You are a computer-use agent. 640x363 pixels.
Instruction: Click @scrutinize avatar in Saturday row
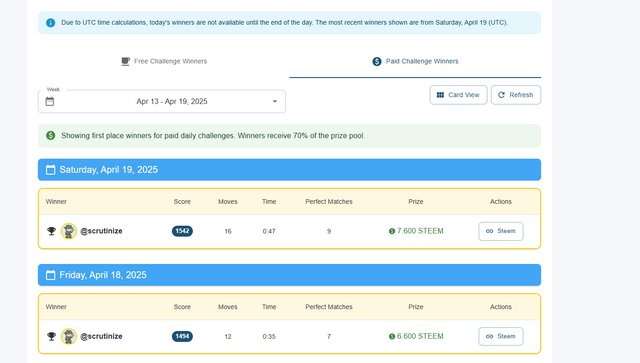coord(69,231)
